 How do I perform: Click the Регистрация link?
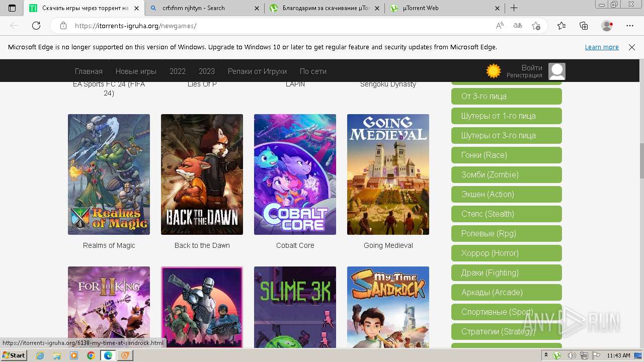click(x=524, y=75)
